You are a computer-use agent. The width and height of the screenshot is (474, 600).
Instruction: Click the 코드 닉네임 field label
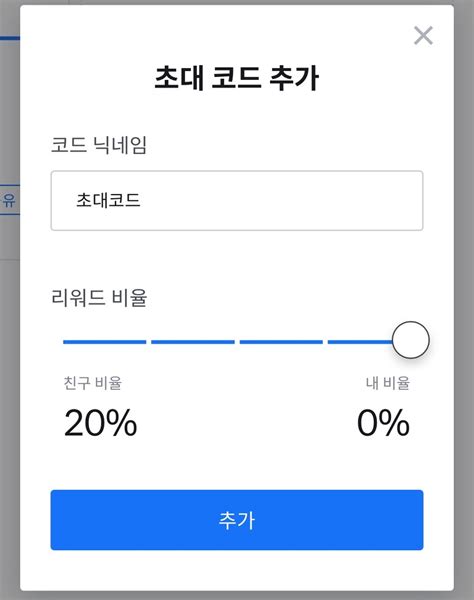click(99, 145)
